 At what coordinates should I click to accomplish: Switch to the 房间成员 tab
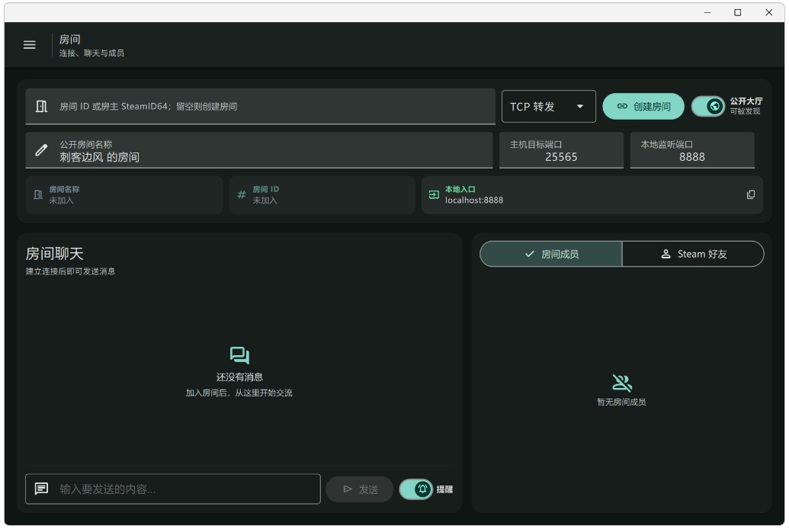(x=551, y=254)
